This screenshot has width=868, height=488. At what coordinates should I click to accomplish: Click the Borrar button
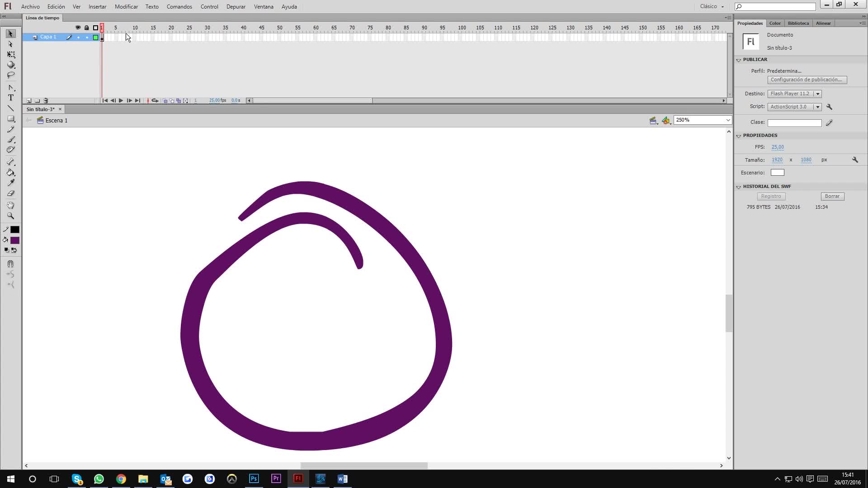(832, 197)
